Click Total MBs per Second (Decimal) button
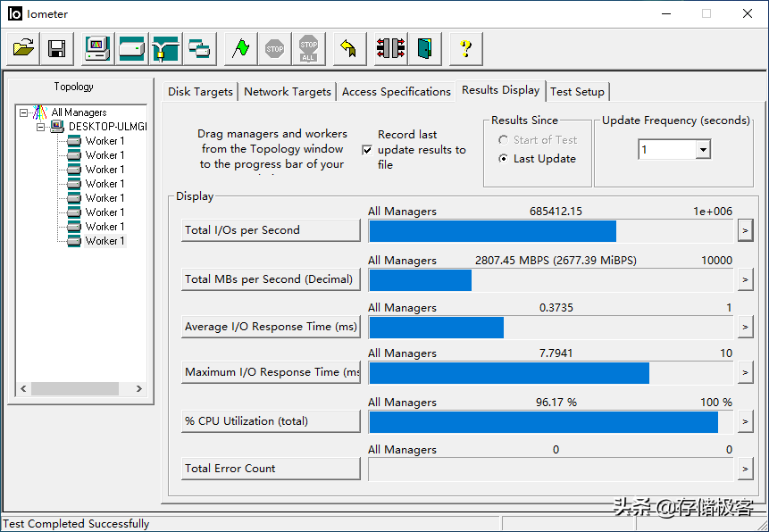 coord(271,279)
